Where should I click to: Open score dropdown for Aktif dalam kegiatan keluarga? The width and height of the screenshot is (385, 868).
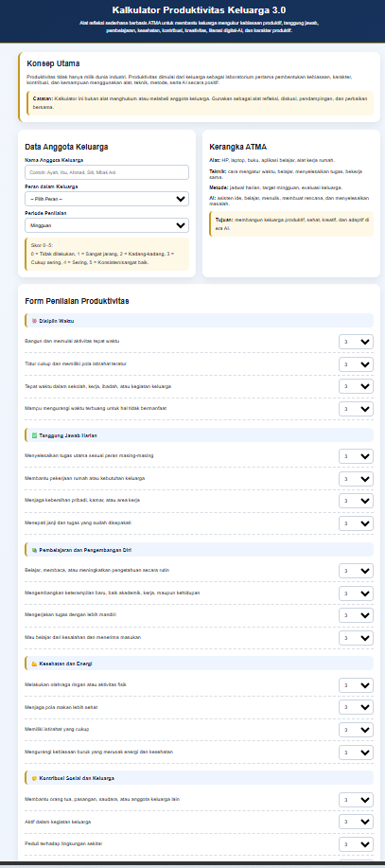coord(356,822)
